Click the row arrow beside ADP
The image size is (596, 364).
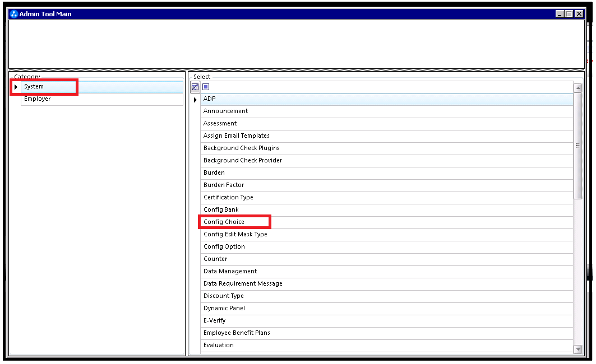(195, 100)
